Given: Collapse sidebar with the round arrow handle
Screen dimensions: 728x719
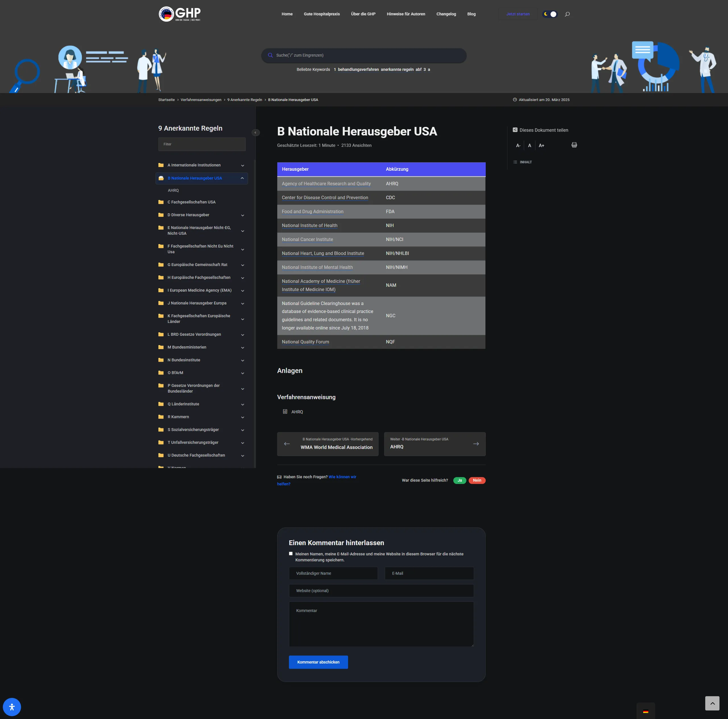Looking at the screenshot, I should click(255, 133).
